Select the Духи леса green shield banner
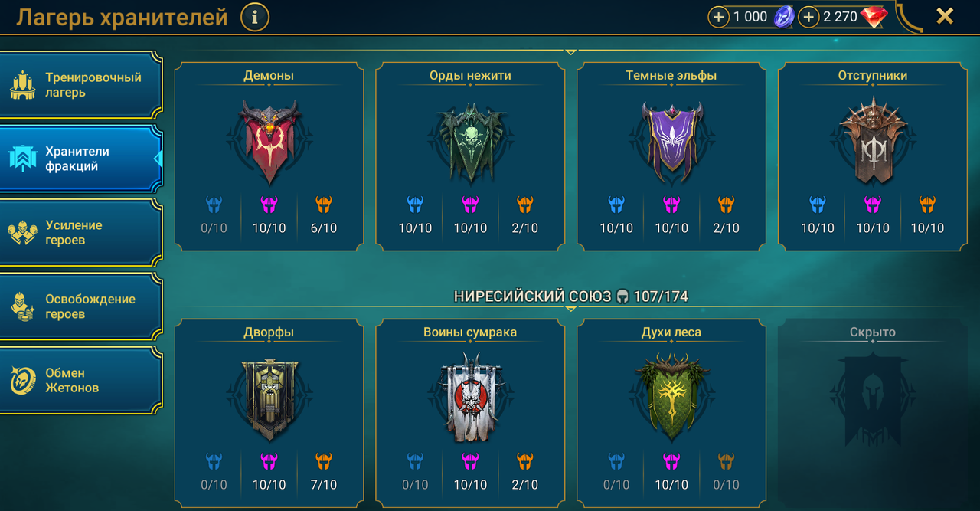 (671, 397)
